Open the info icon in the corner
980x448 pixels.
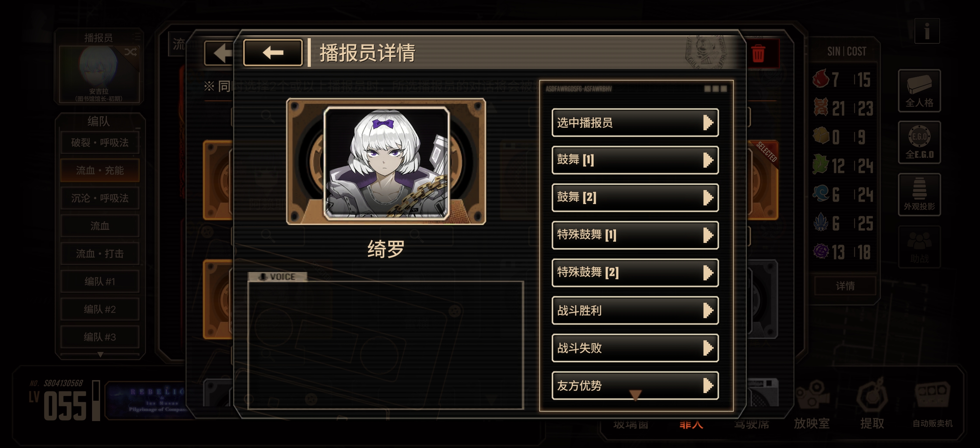[927, 31]
